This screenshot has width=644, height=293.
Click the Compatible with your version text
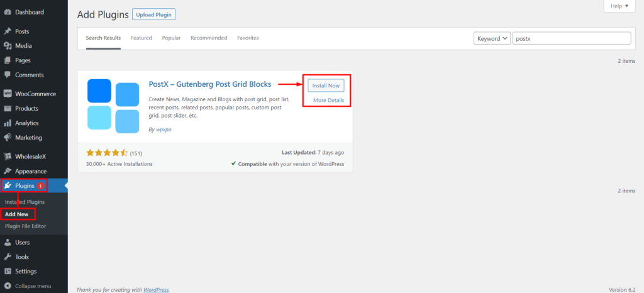[291, 163]
